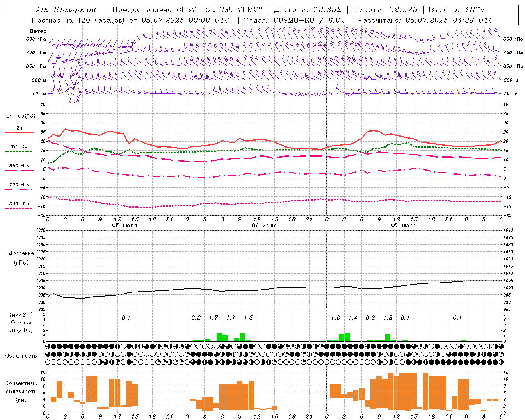Click the (км) unit of convective cloud panel
Screen dimensions: 525x420
click(x=21, y=399)
